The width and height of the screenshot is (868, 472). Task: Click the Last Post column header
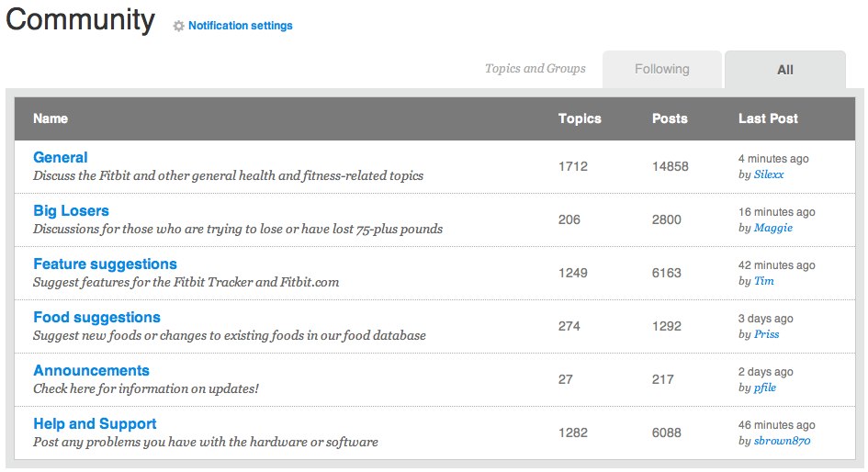click(768, 118)
